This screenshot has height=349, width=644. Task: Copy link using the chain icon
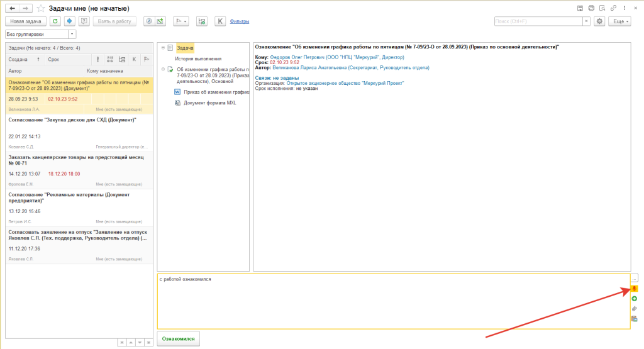coord(602,8)
